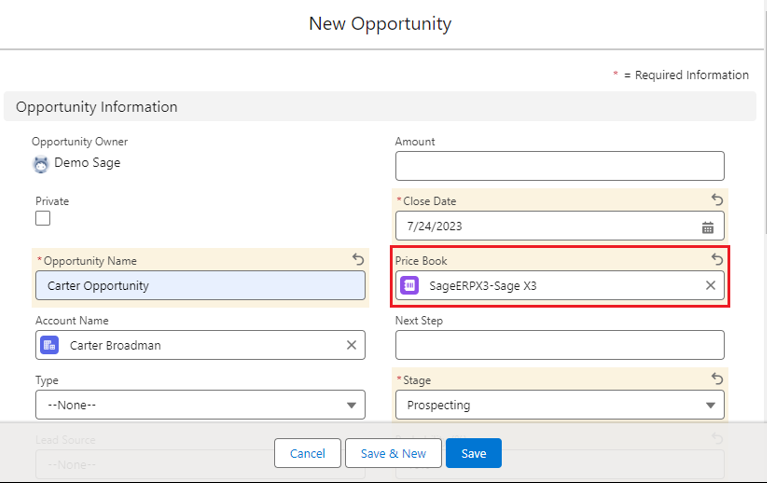Save the new opportunity

click(x=473, y=453)
